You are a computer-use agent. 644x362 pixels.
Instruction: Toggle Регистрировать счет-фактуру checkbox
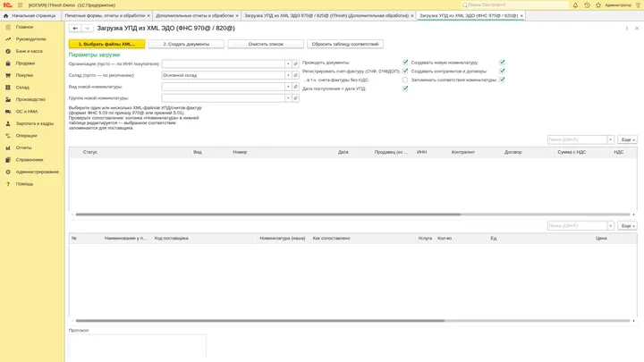click(405, 71)
